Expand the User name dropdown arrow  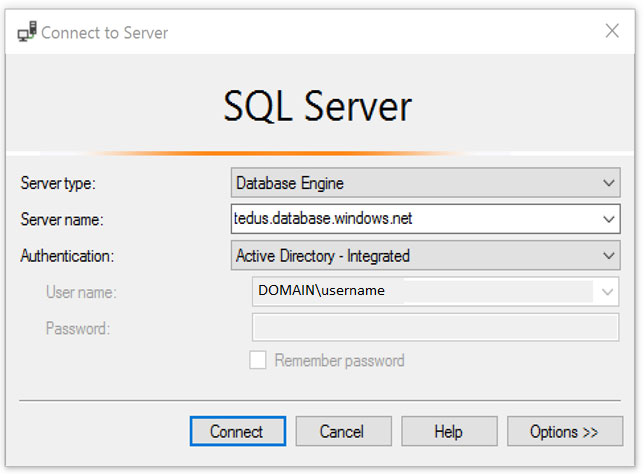tap(608, 292)
